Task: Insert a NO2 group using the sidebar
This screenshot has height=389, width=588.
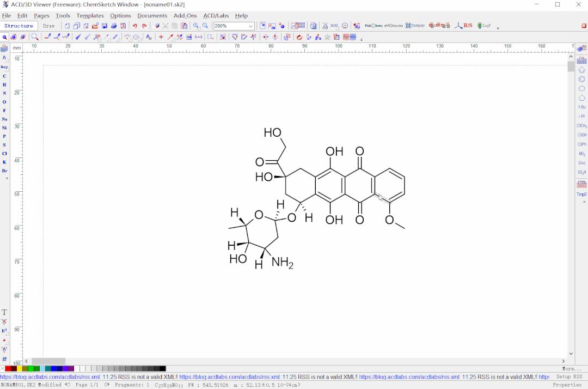Action: point(581,153)
